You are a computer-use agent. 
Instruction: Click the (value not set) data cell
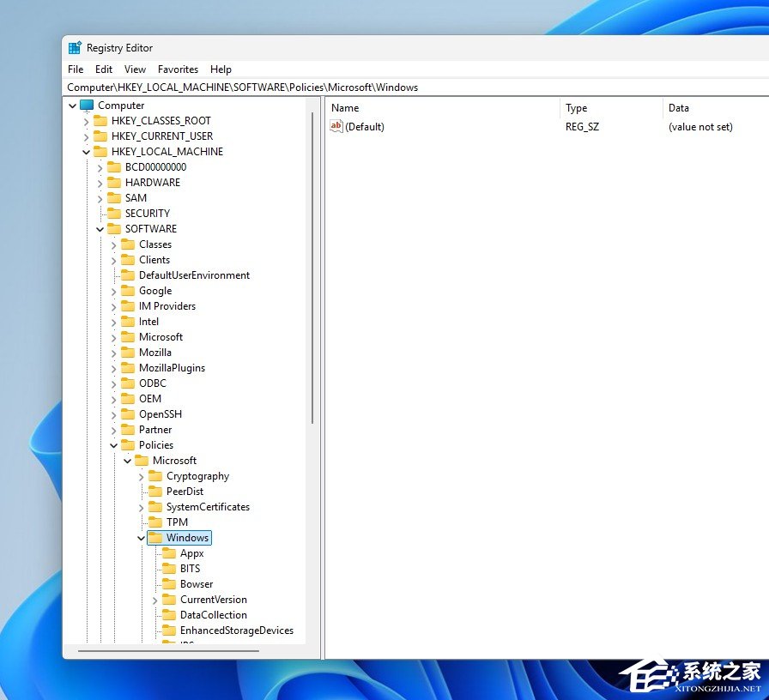[x=700, y=127]
